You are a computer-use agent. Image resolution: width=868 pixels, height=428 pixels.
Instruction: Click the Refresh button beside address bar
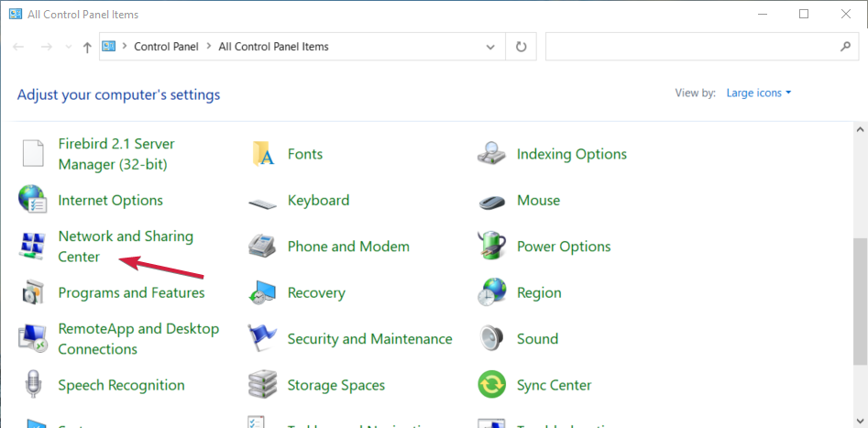point(522,47)
